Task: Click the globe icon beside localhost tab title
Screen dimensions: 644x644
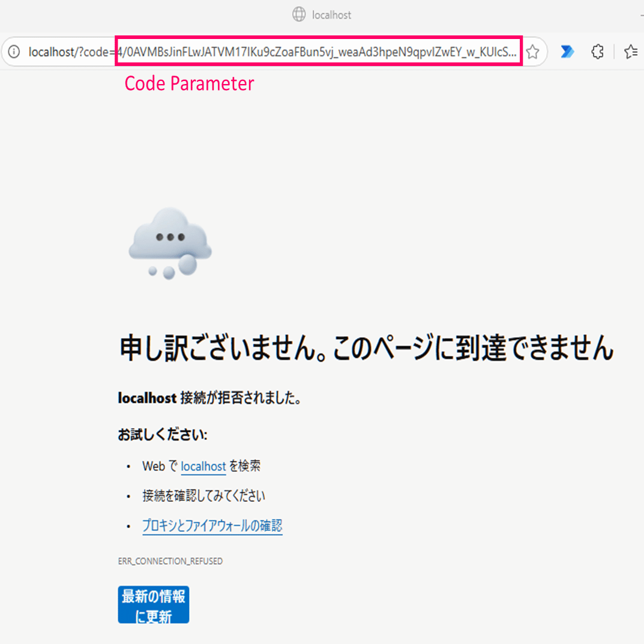Action: 298,14
